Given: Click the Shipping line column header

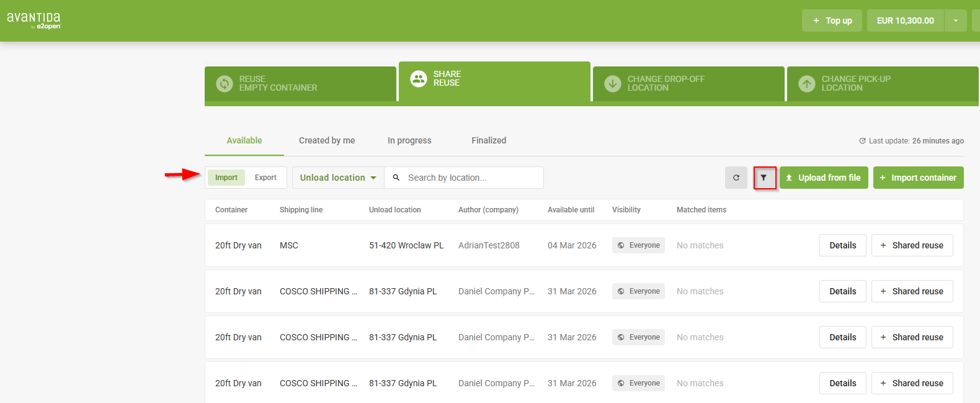Looking at the screenshot, I should [x=301, y=210].
